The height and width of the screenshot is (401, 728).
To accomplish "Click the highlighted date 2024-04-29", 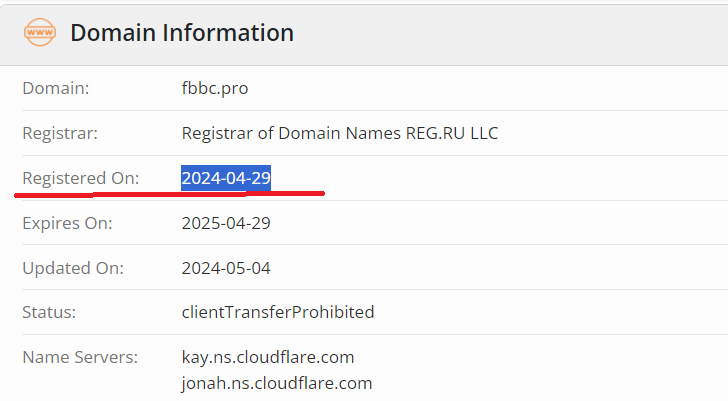I will coord(226,178).
